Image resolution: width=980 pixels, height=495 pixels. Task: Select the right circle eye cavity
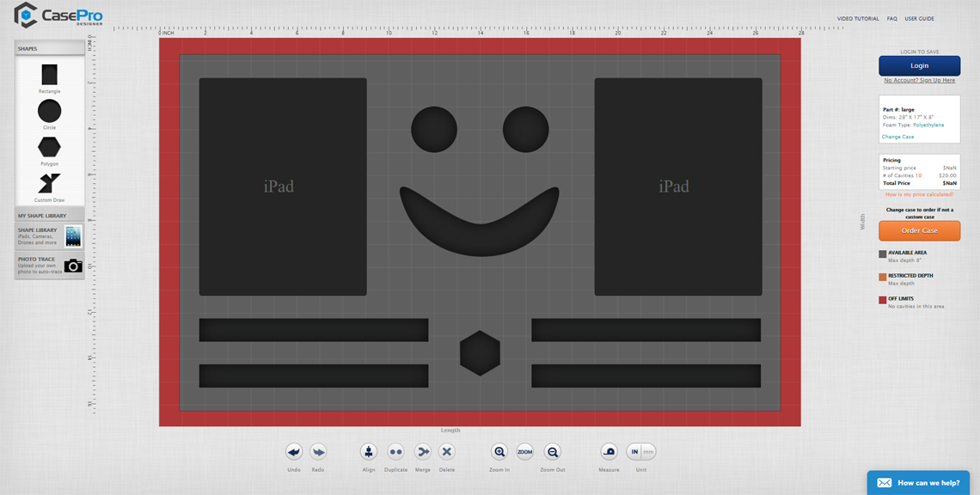pyautogui.click(x=525, y=130)
